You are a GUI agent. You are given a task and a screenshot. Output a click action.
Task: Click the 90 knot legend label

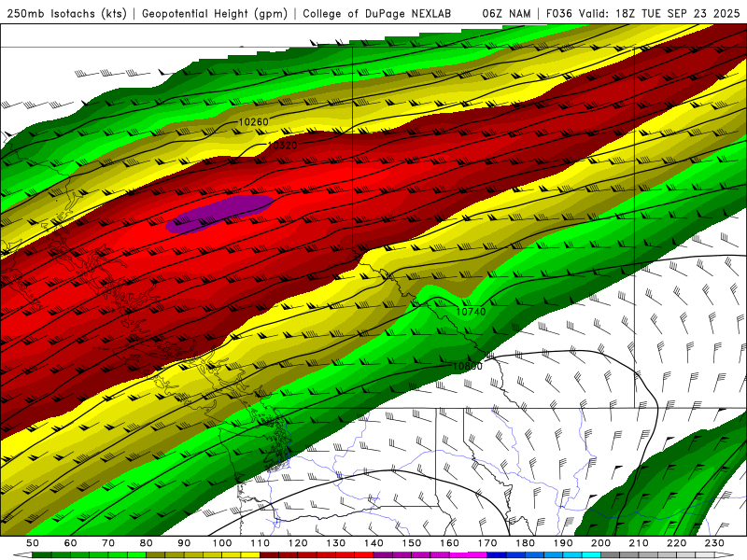[184, 543]
